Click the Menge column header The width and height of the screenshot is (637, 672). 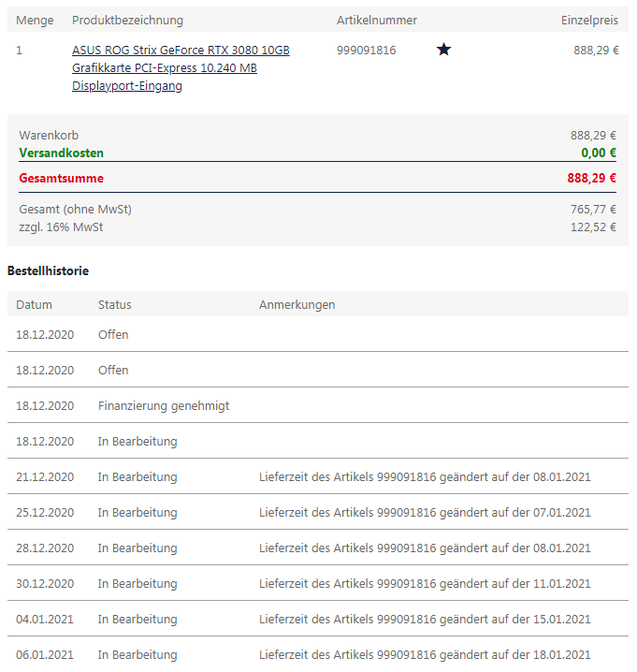coord(35,21)
